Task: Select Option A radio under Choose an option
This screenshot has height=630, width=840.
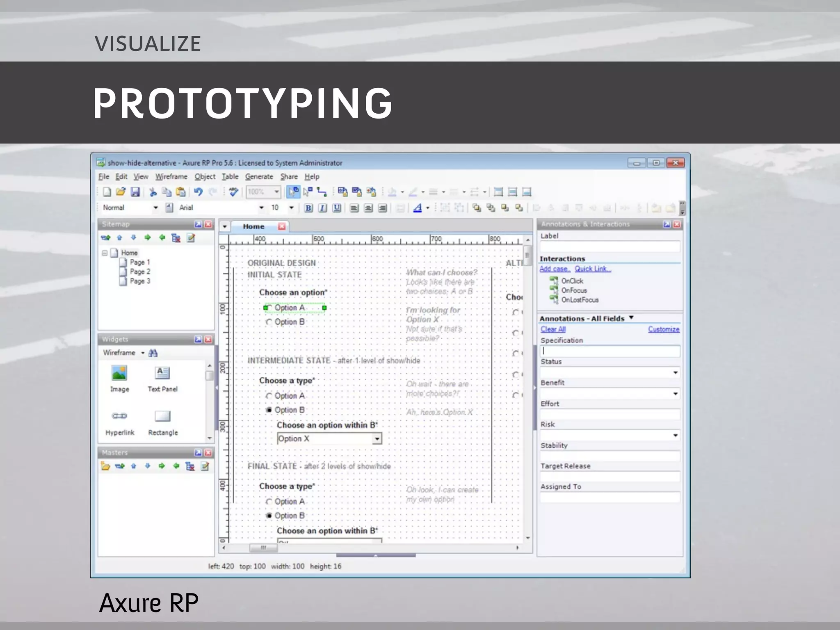Action: (x=269, y=308)
